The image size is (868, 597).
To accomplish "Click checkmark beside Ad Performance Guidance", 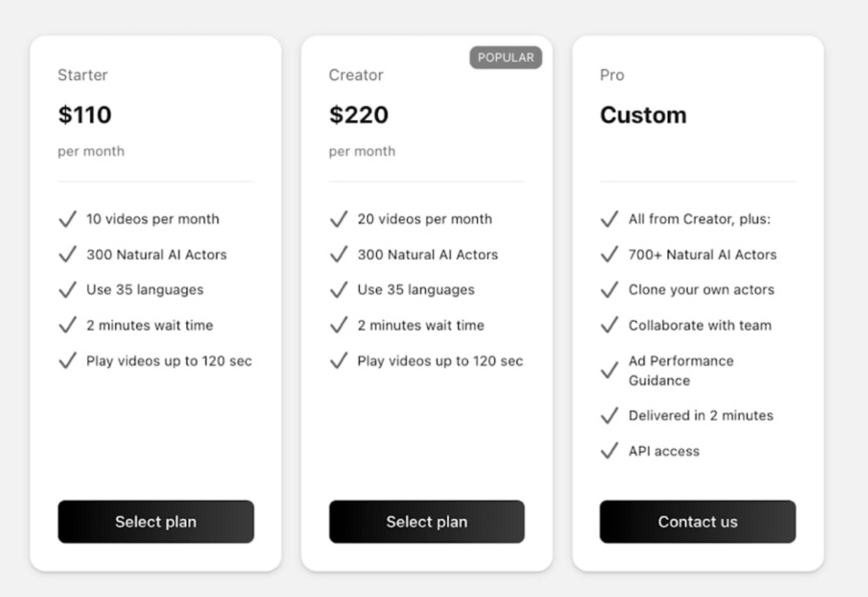I will point(609,371).
